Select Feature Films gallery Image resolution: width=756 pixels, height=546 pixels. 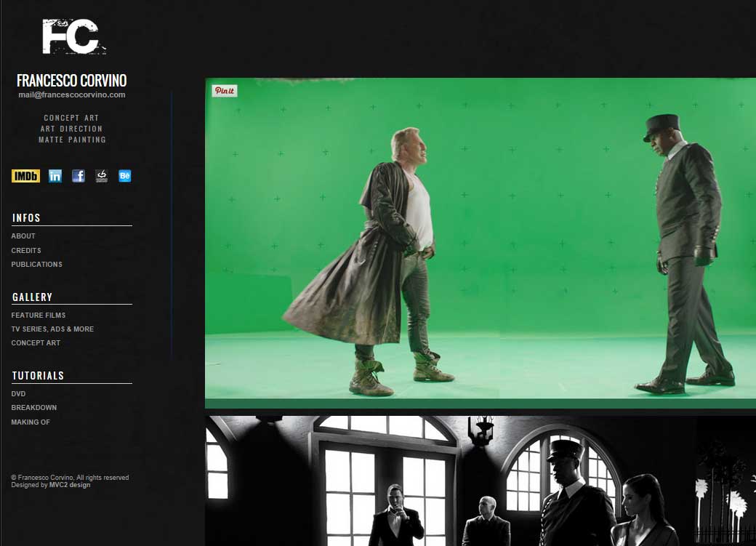(39, 316)
